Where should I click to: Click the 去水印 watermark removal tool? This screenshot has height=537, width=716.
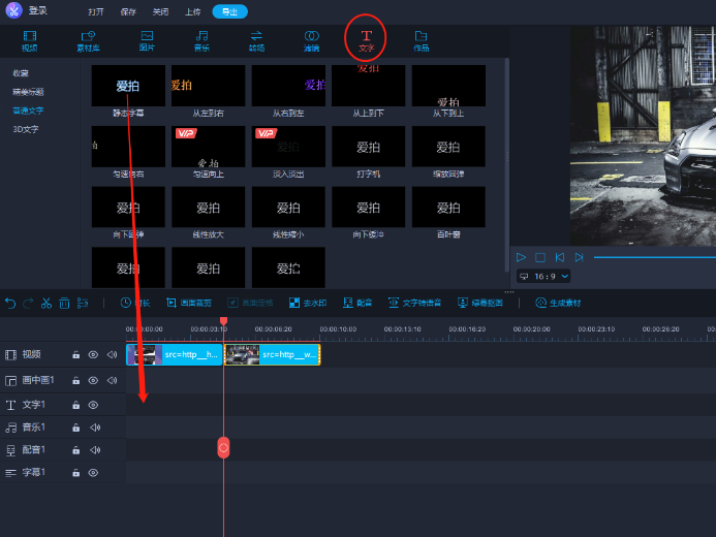pos(308,303)
